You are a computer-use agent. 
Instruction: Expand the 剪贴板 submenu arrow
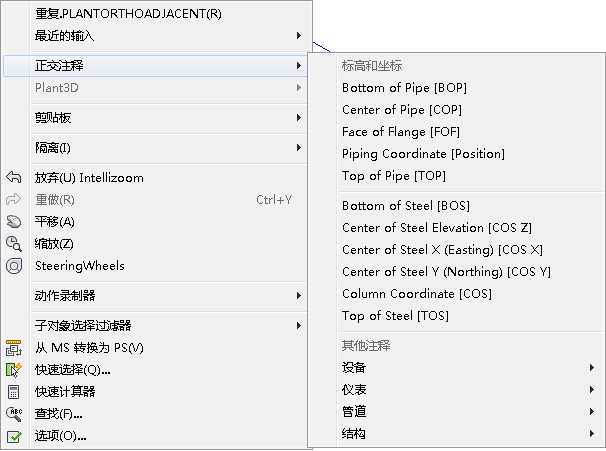click(x=298, y=117)
